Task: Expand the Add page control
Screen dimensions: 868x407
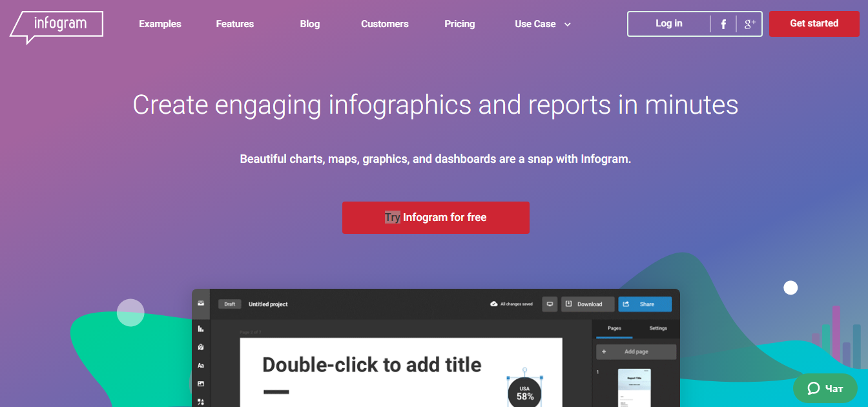Action: pos(636,351)
